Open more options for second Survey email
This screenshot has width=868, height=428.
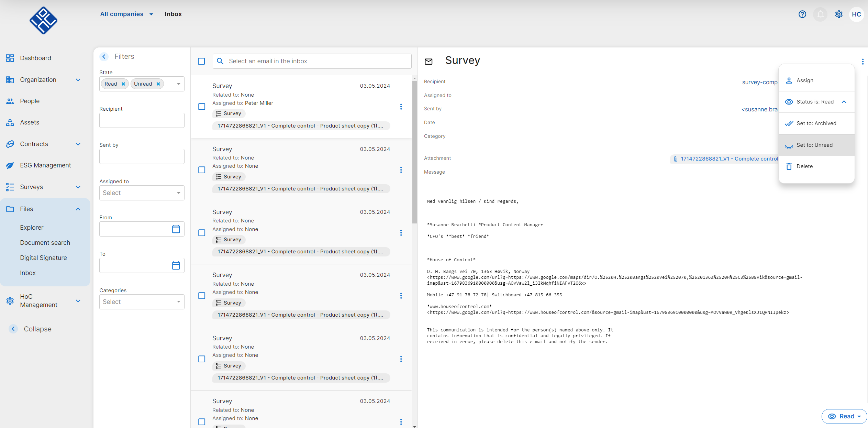(401, 170)
